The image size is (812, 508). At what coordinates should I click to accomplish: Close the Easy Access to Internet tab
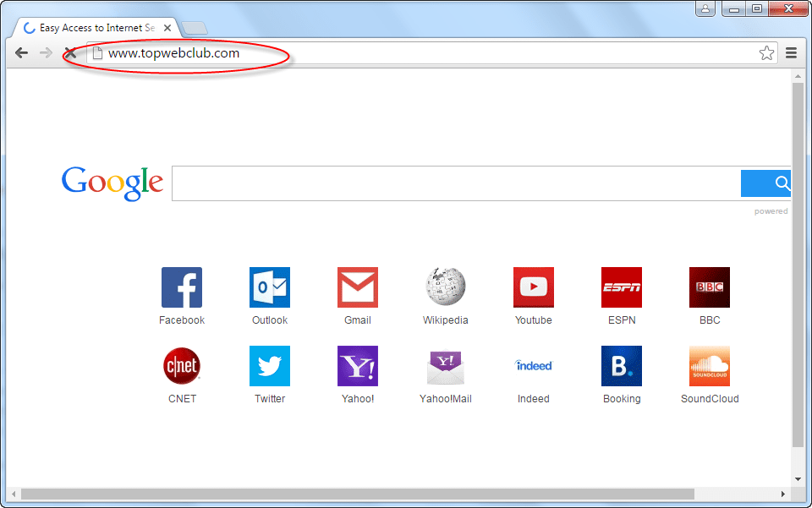[167, 28]
